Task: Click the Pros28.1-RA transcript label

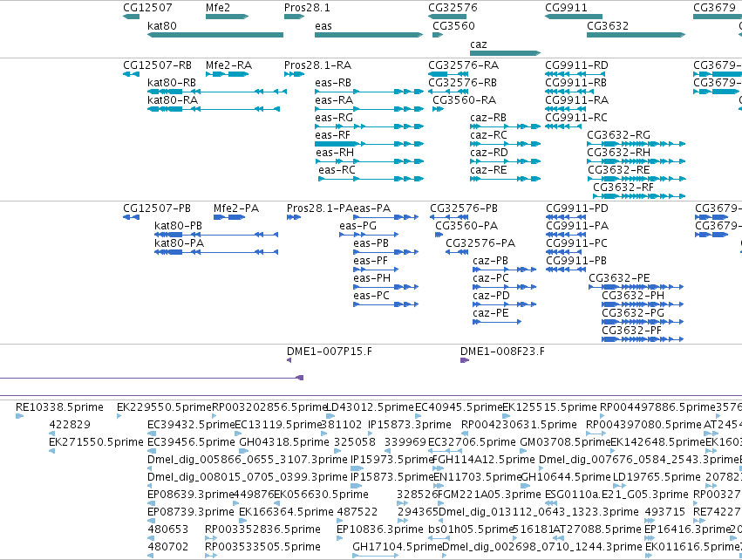Action: click(x=317, y=65)
